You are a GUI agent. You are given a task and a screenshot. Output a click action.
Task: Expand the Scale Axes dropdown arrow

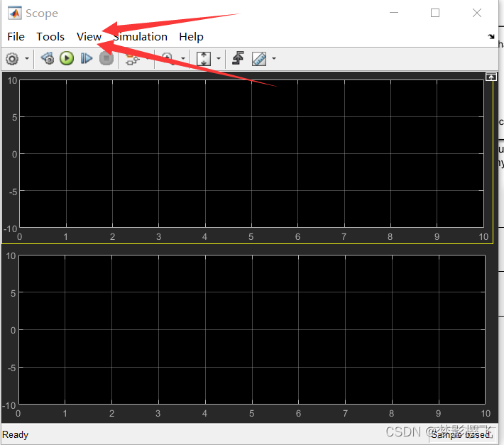tap(219, 58)
